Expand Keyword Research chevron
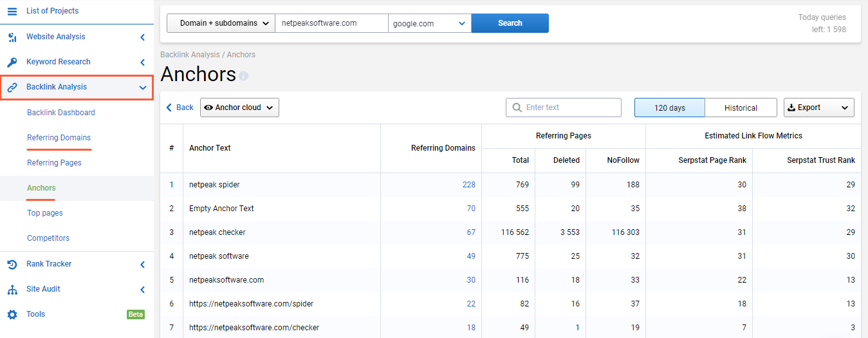Viewport: 868px width, 338px height. click(x=143, y=62)
